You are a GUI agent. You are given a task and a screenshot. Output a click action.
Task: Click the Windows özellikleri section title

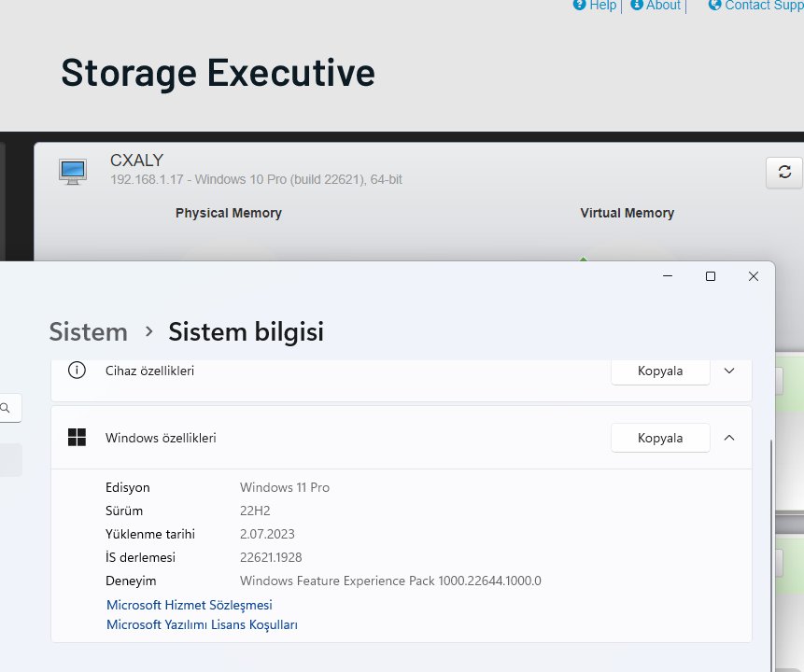coord(161,438)
